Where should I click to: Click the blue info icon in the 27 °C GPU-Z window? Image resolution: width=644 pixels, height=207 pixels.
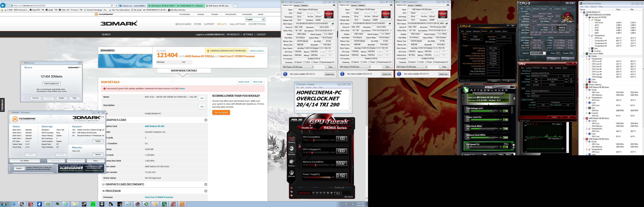[285, 74]
